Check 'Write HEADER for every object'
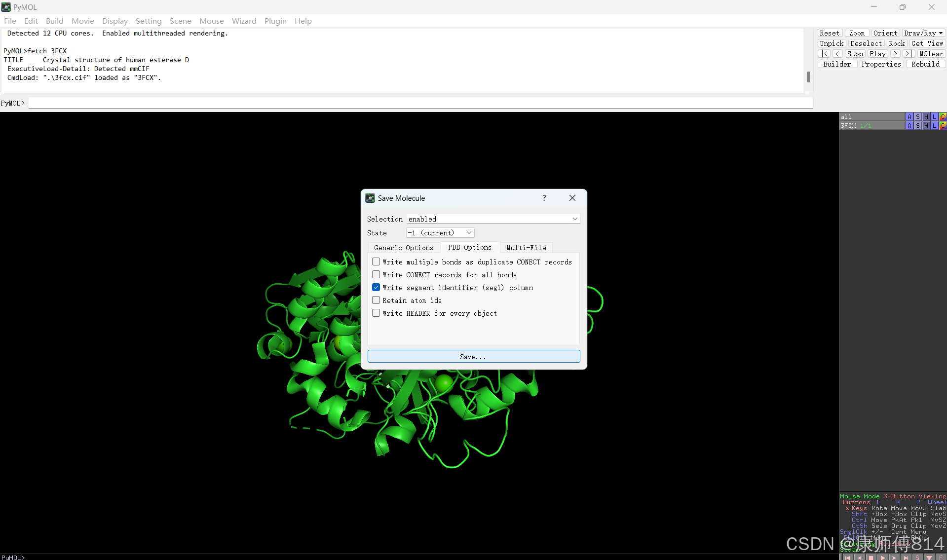947x560 pixels. pyautogui.click(x=376, y=313)
